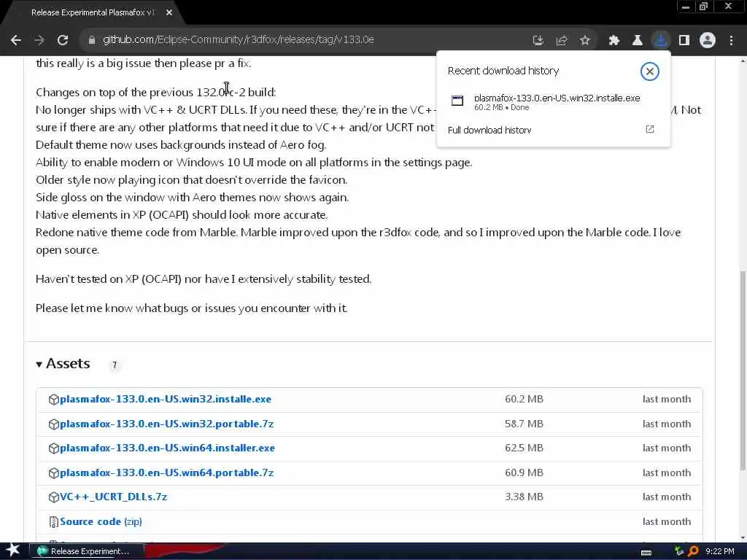Click the orange magnifier tray icon

coord(693,551)
